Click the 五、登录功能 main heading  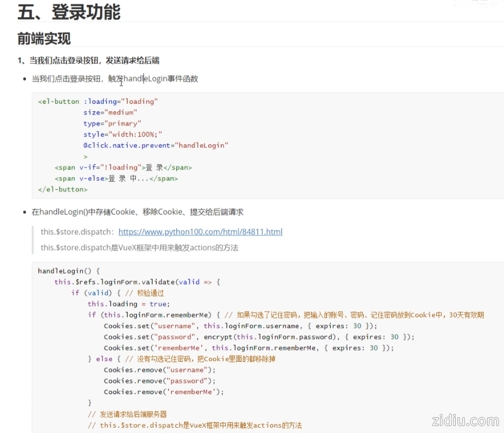pos(69,11)
